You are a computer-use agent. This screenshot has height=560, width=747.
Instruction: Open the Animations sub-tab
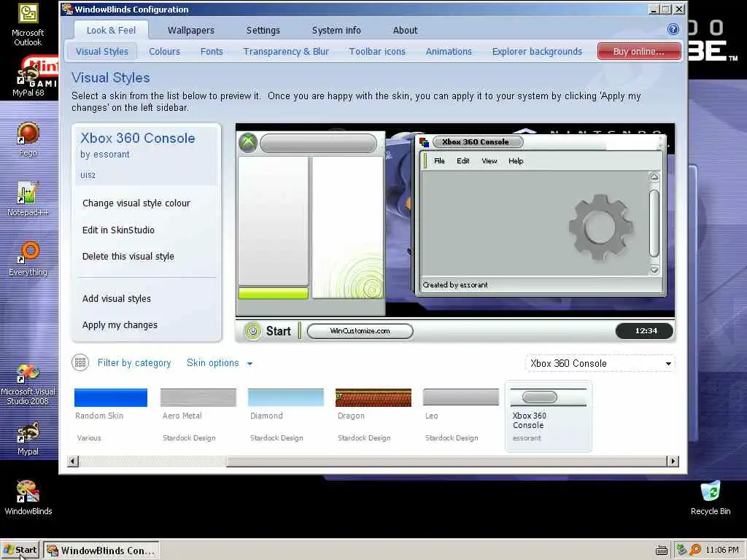point(449,52)
